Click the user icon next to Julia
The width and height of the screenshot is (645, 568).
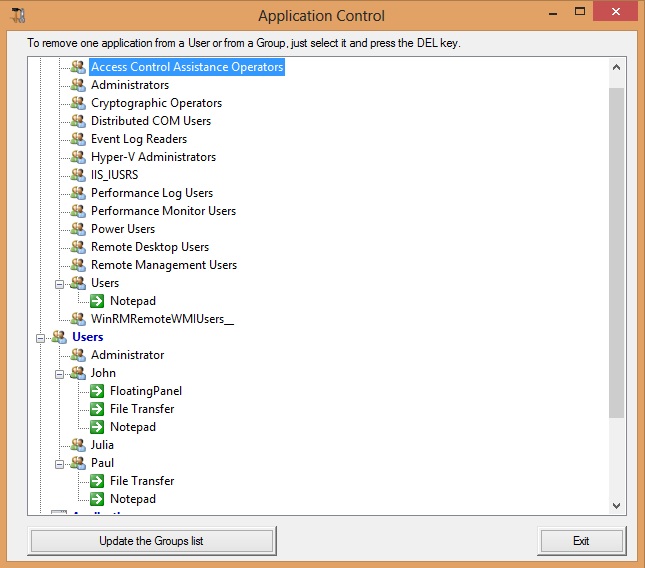(x=78, y=445)
